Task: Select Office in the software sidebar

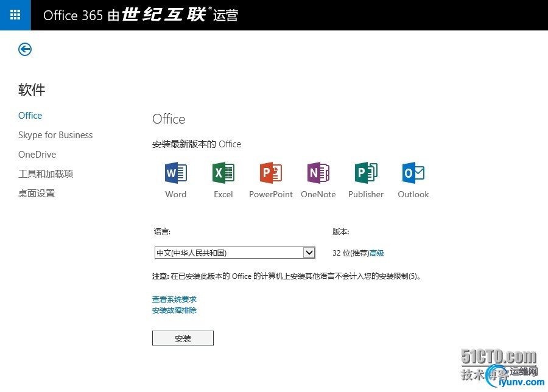Action: [30, 116]
